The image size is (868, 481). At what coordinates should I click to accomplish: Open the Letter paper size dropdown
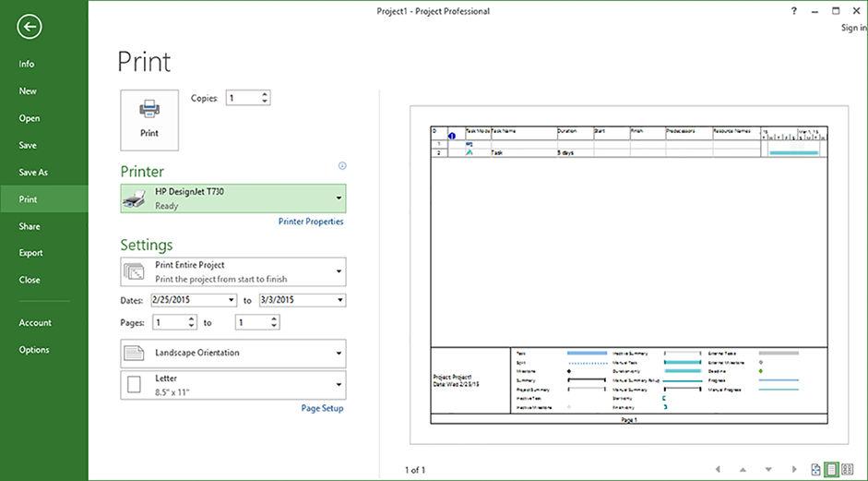point(233,385)
